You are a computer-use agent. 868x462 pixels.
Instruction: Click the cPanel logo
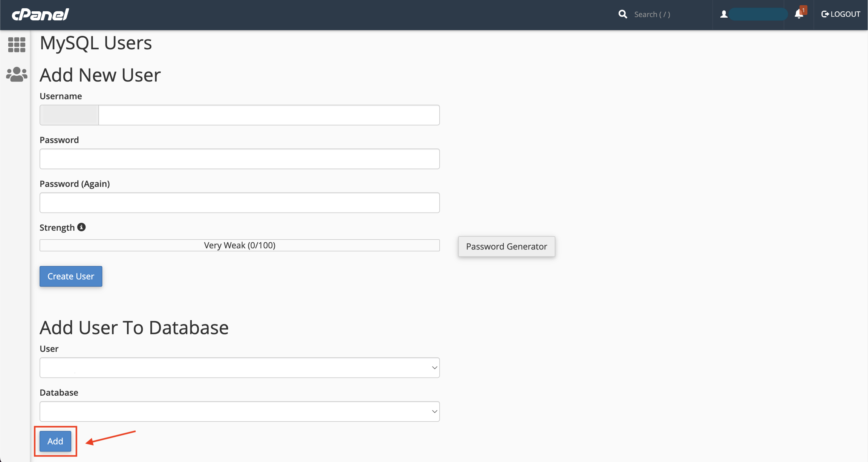pyautogui.click(x=40, y=14)
